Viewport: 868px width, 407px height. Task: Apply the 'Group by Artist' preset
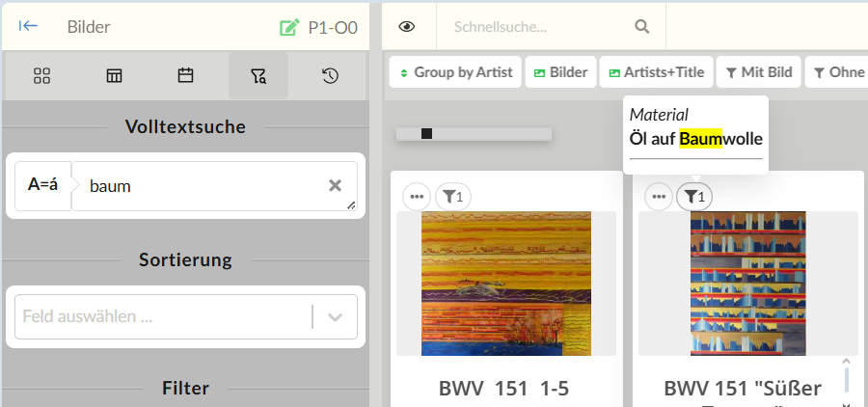click(455, 72)
